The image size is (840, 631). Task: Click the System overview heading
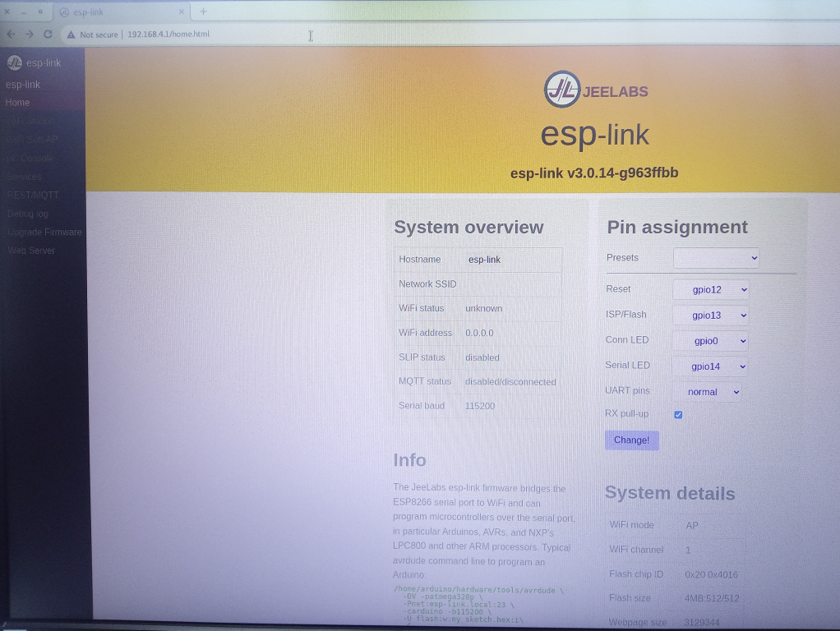[468, 228]
